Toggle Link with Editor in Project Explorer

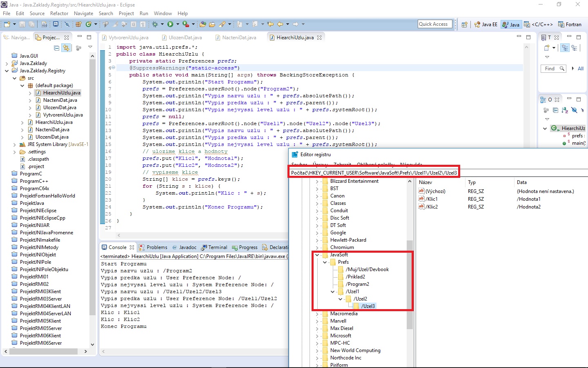point(66,48)
